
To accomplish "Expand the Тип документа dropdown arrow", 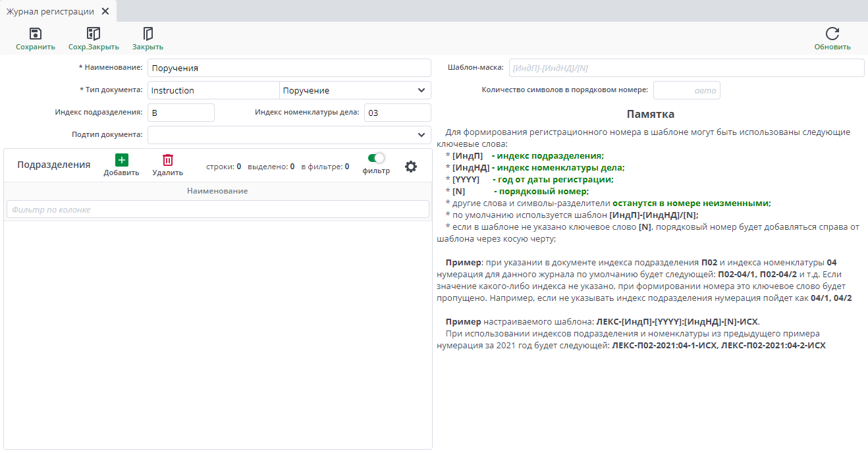I will coord(421,90).
